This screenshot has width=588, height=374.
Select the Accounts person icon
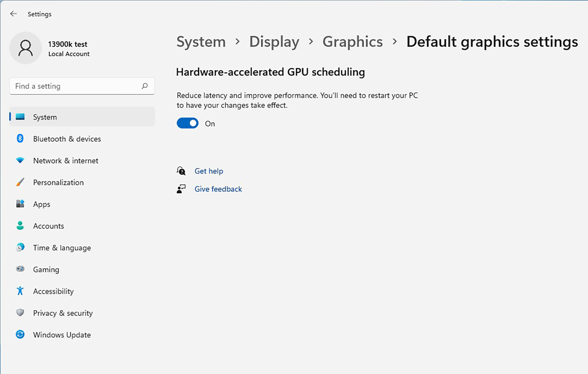point(20,226)
